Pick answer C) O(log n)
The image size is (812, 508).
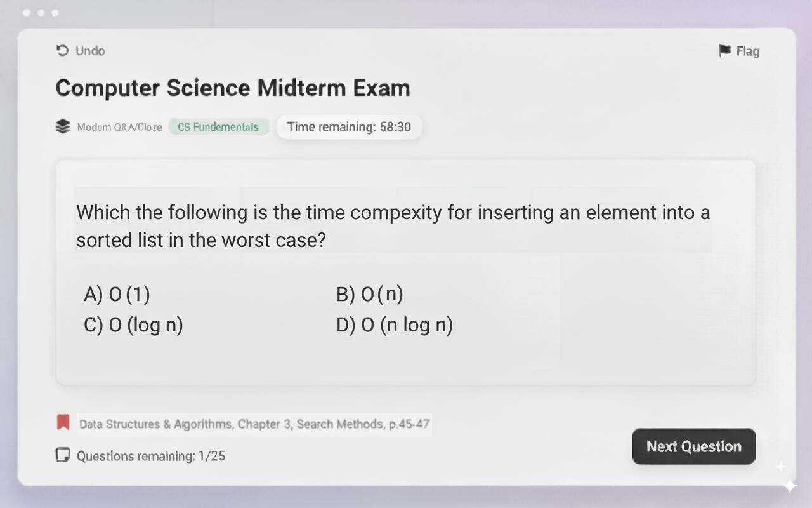tap(133, 325)
